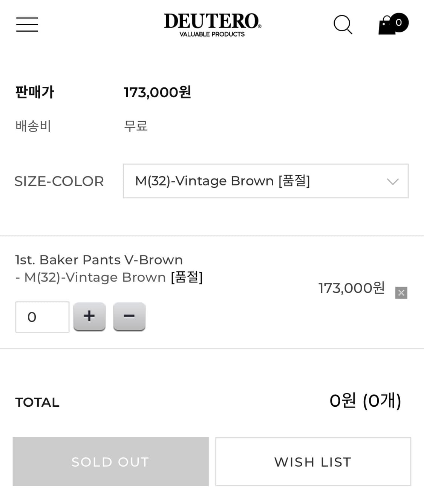424x504 pixels.
Task: Click the bold 판매가 173,000원 price
Action: (157, 92)
